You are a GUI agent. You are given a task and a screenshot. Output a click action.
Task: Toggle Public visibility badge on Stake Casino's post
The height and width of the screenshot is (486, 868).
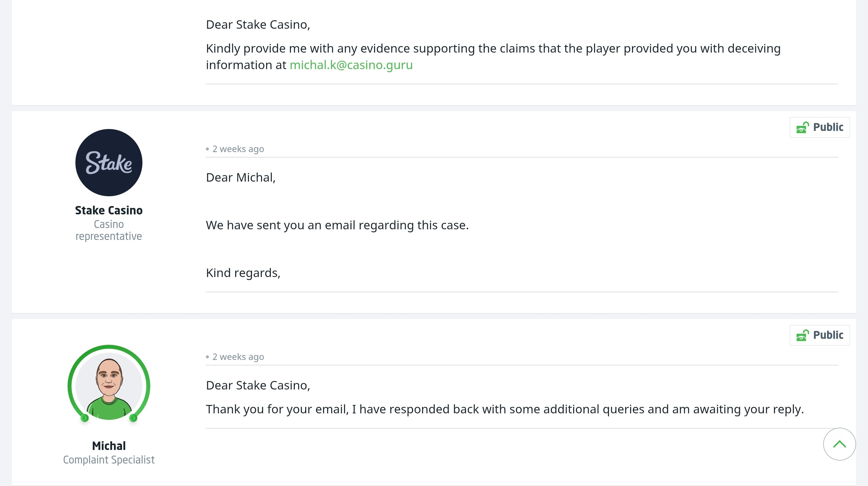click(819, 127)
